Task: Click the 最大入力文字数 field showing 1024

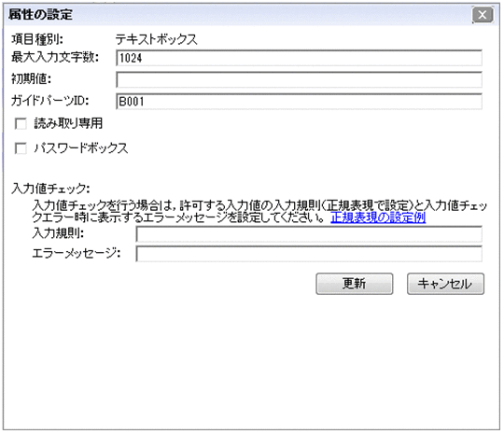Action: 299,58
